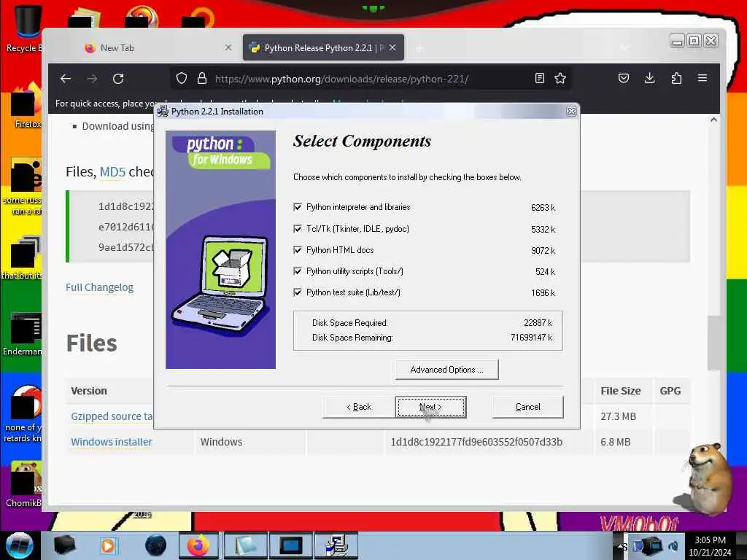Viewport: 747px width, 560px height.
Task: Close the Python Release Python 2.2.1 tab
Action: (x=392, y=47)
